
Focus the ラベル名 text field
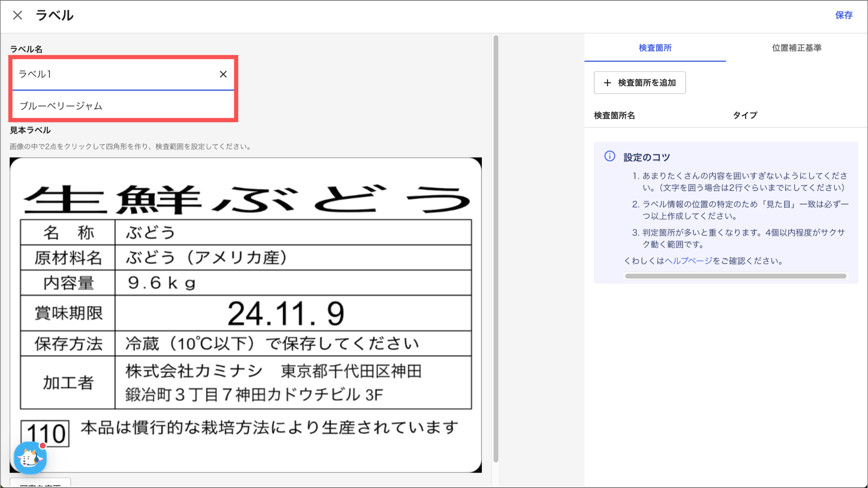114,74
